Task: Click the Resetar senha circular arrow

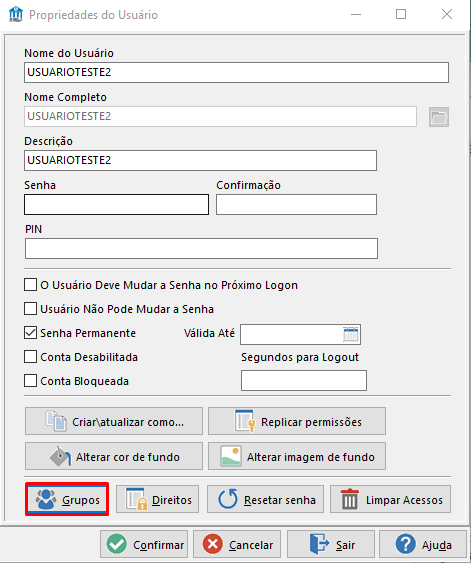Action: tap(265, 499)
